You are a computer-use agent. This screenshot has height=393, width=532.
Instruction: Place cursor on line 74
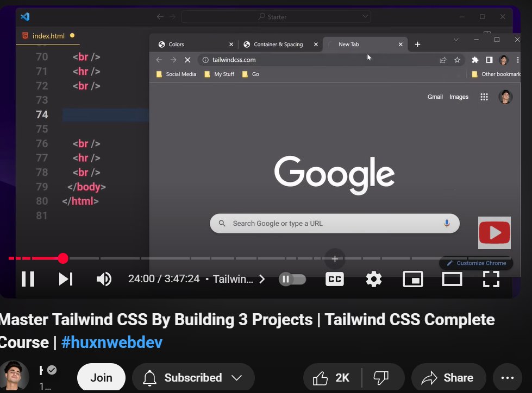coord(106,115)
